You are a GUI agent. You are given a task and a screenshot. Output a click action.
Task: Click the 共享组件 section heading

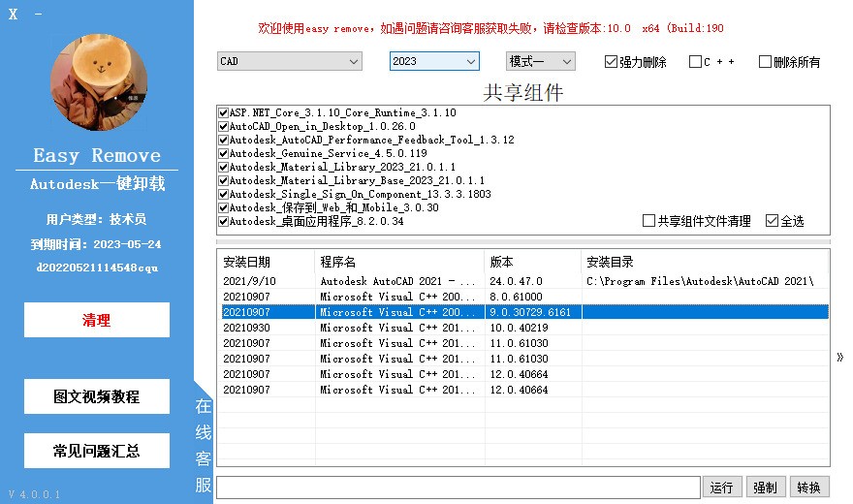522,92
